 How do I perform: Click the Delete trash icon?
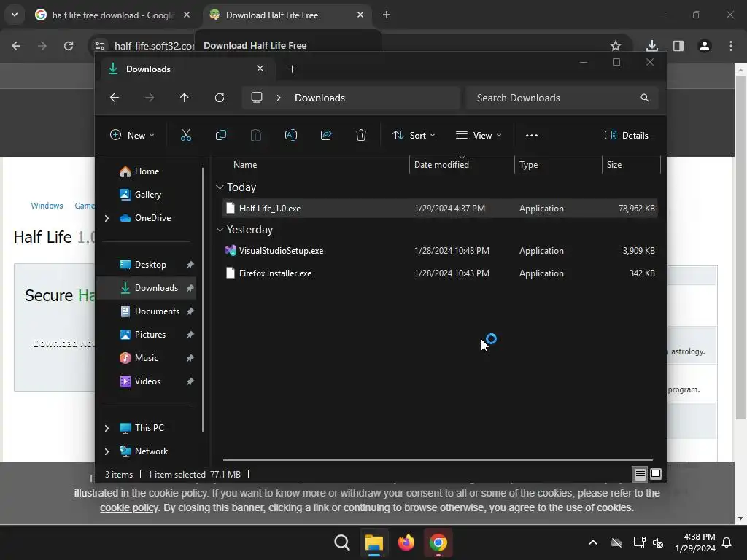[360, 135]
